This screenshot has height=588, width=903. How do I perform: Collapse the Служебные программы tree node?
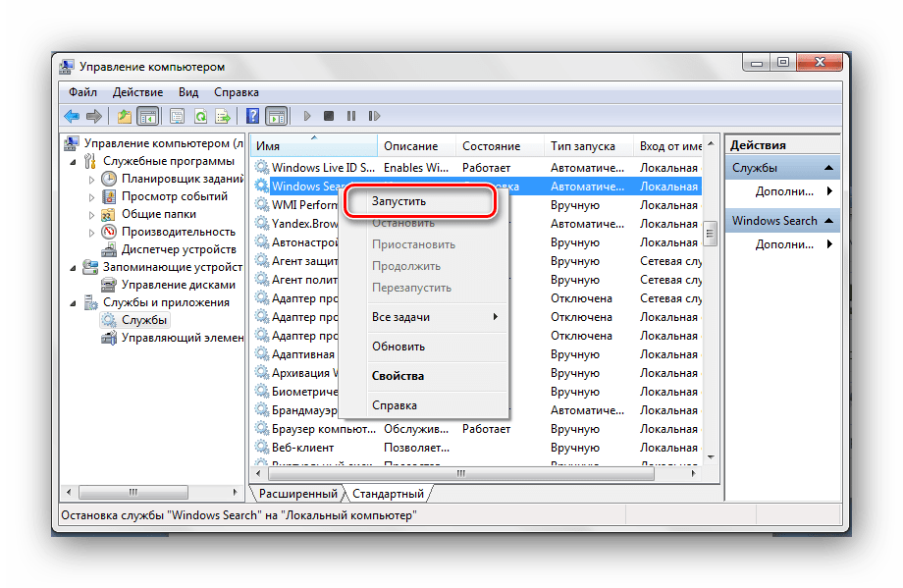(x=72, y=161)
